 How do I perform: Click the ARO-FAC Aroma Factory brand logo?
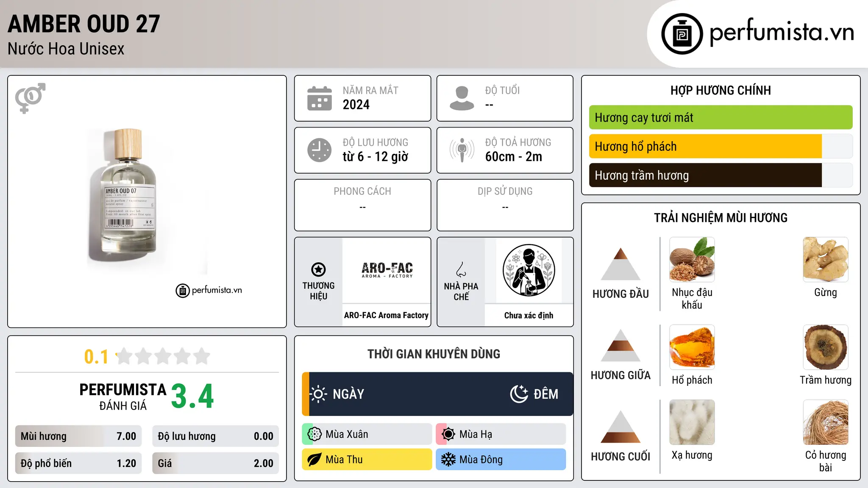[x=387, y=270]
